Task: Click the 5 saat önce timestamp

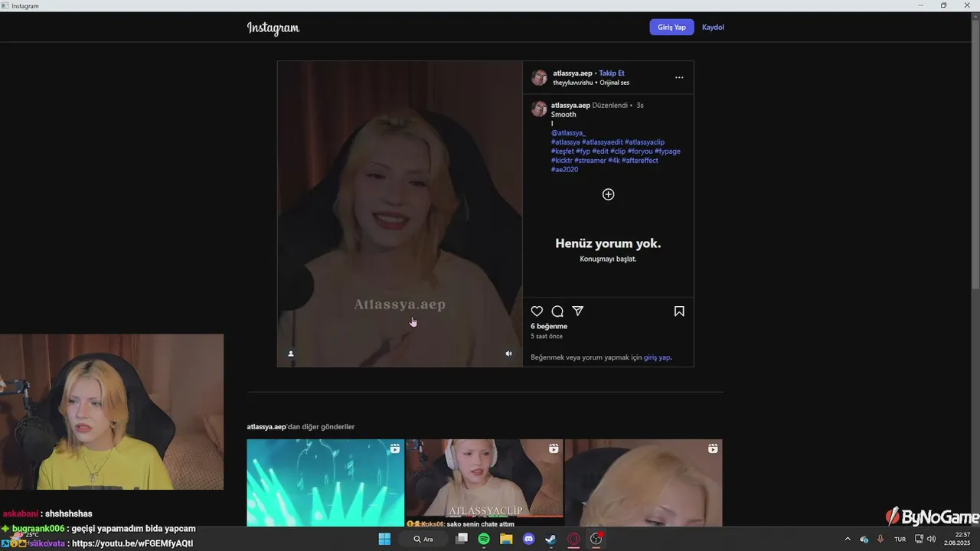Action: pyautogui.click(x=547, y=337)
